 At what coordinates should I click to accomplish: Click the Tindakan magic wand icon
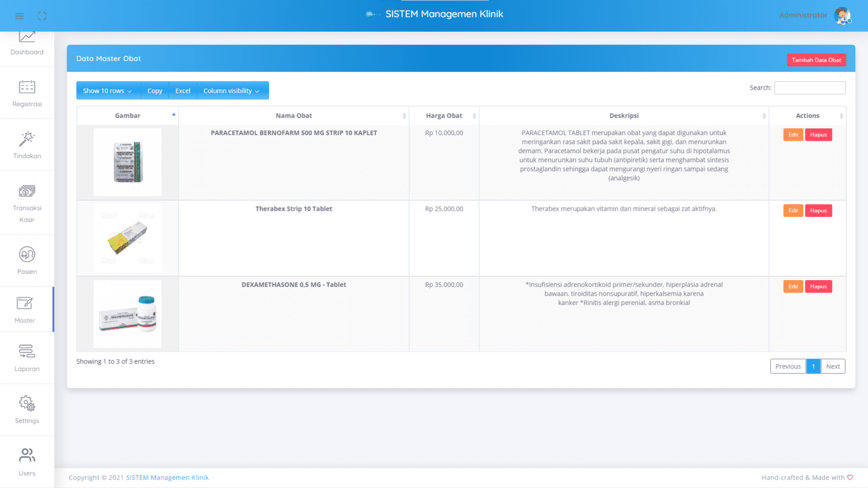[x=27, y=138]
